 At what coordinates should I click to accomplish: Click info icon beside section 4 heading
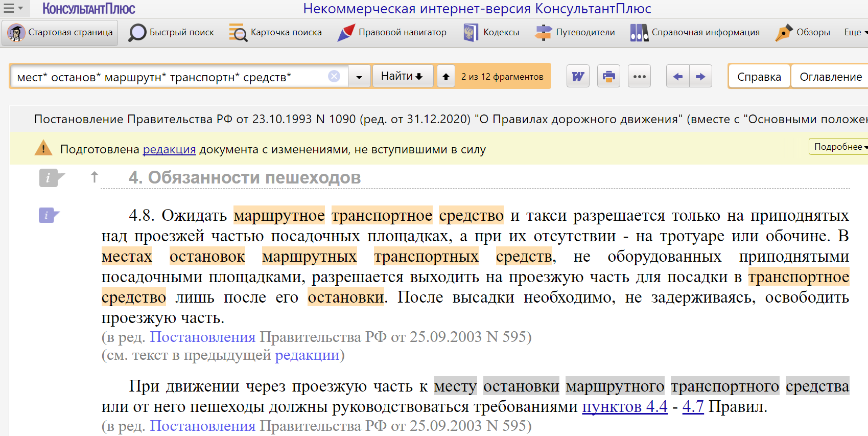(52, 178)
